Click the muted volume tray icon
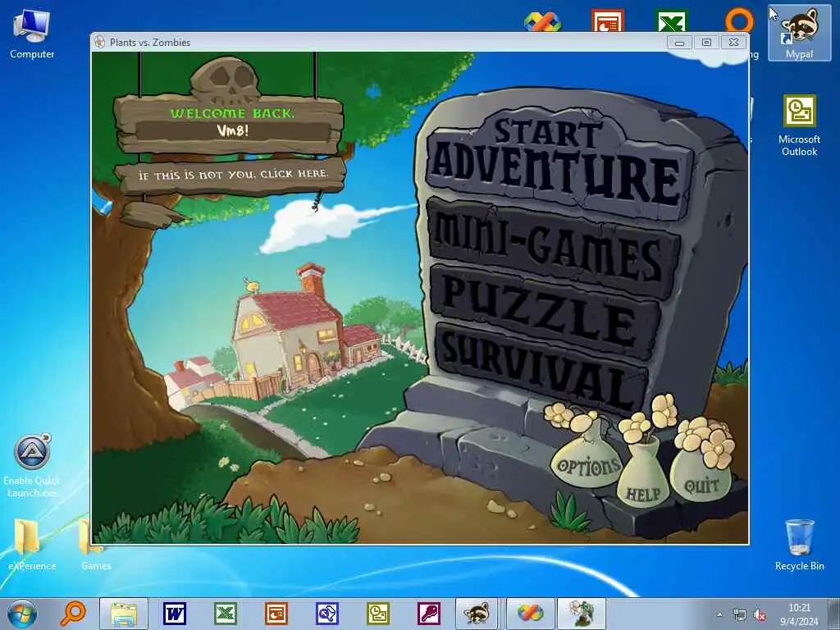Viewport: 840px width, 630px height. pyautogui.click(x=759, y=615)
